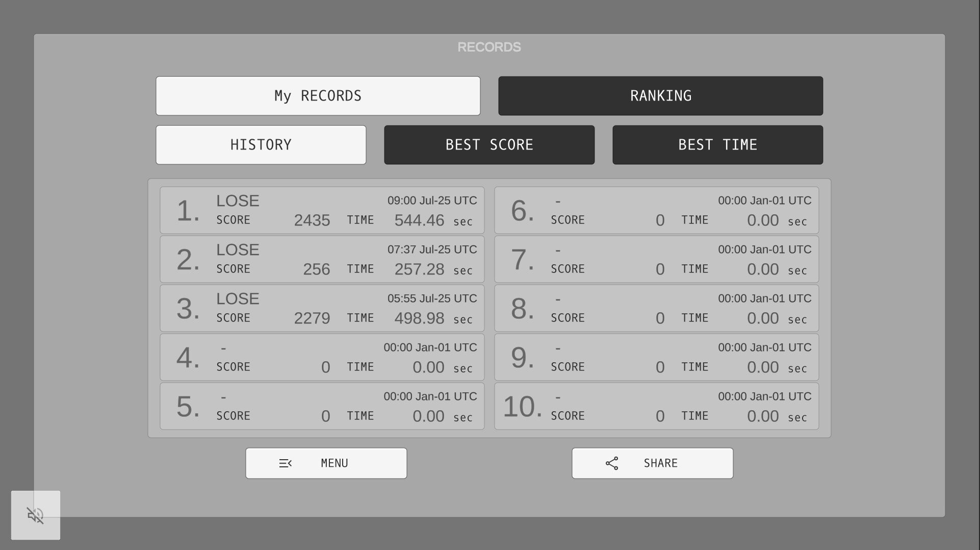980x550 pixels.
Task: Select record row 1 with score 2435
Action: click(322, 210)
